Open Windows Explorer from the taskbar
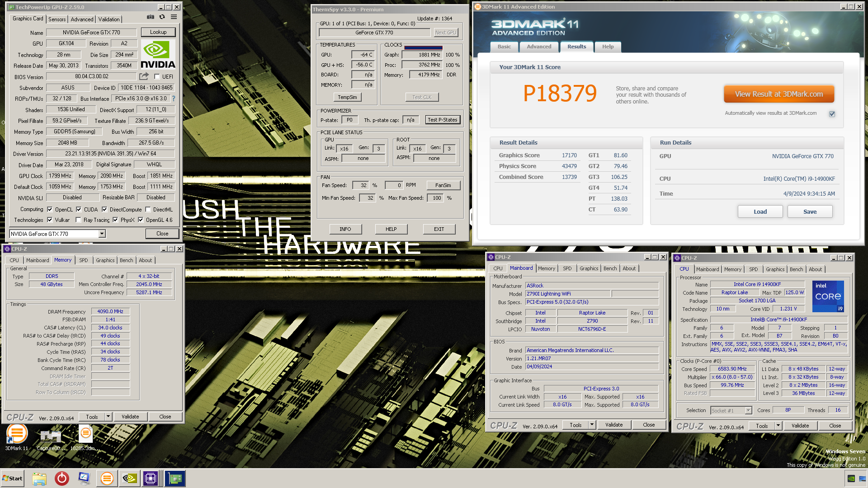 39,479
